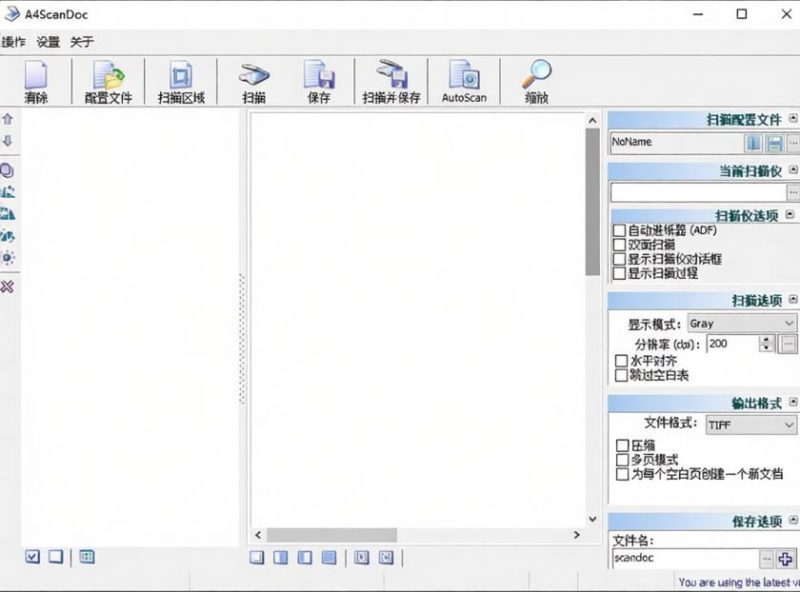Viewport: 800px width, 592px height.
Task: Delete page with the X icon in sidebar
Action: point(7,286)
